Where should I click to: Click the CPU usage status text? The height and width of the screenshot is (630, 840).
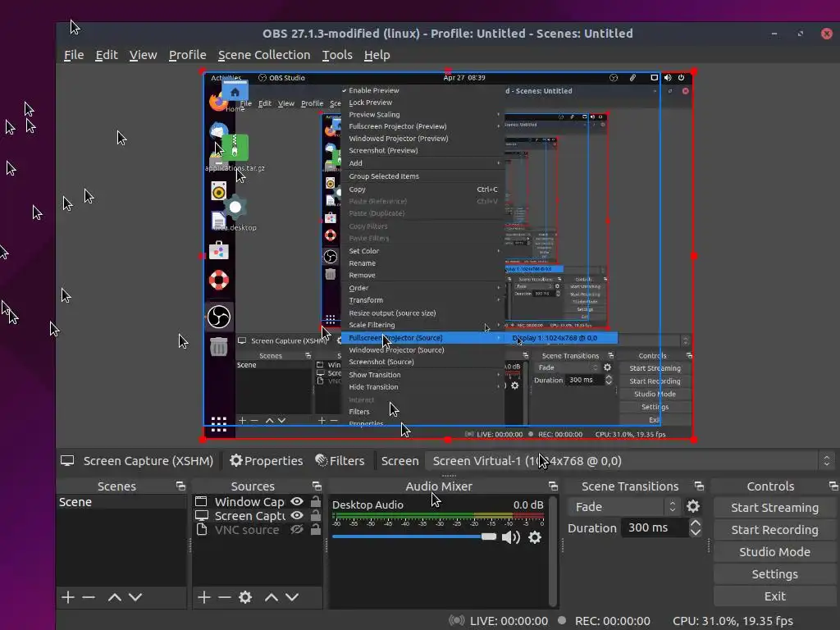tap(733, 620)
